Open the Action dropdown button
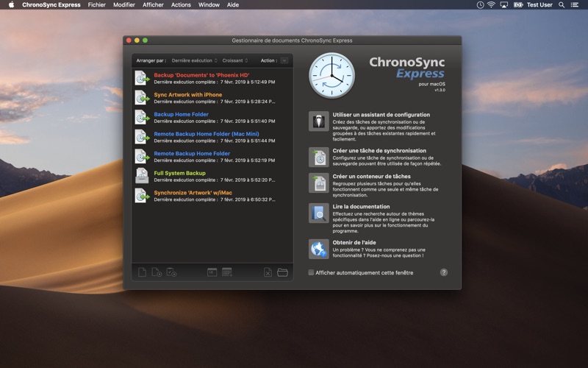The width and height of the screenshot is (588, 368). pos(284,60)
